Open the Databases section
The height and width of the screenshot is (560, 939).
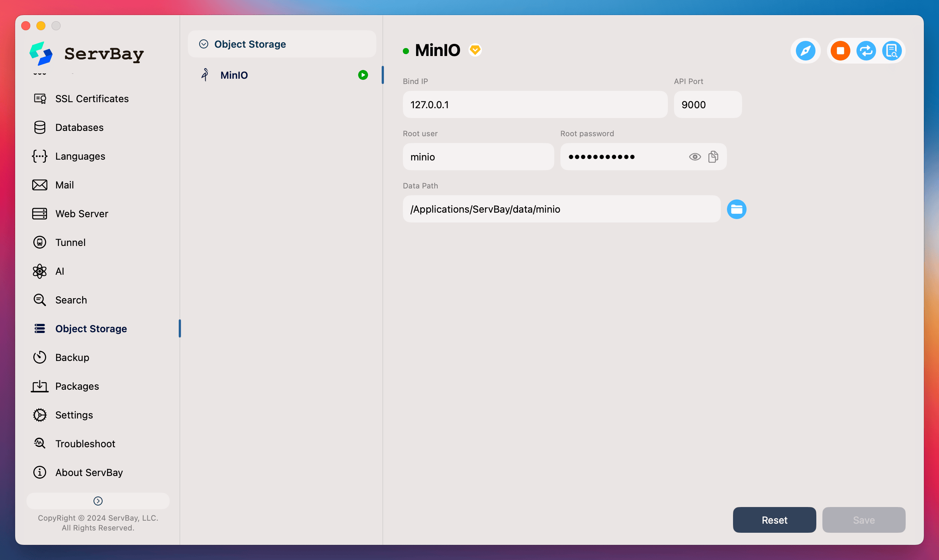click(x=79, y=128)
